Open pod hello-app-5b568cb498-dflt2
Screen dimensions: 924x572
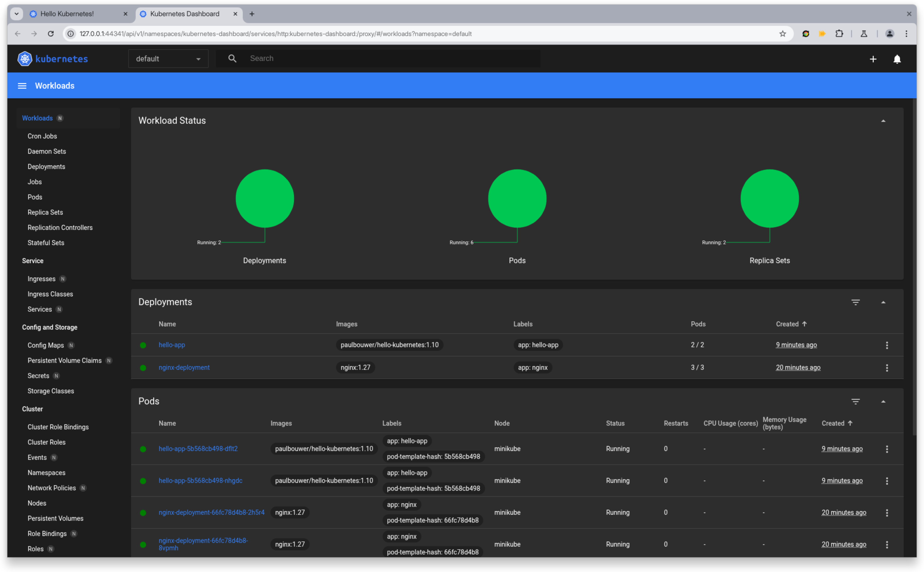(x=198, y=449)
